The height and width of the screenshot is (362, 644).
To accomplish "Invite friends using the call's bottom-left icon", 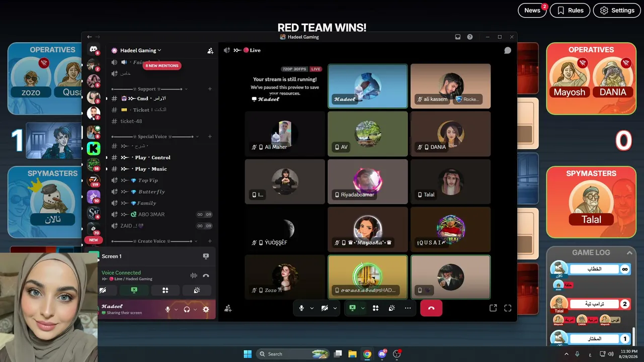I will [x=228, y=308].
